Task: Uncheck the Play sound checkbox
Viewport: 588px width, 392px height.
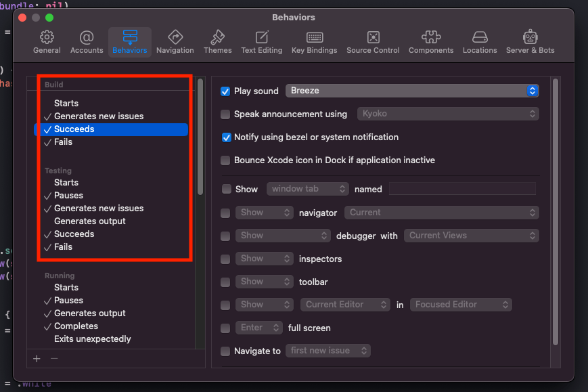Action: (x=225, y=91)
